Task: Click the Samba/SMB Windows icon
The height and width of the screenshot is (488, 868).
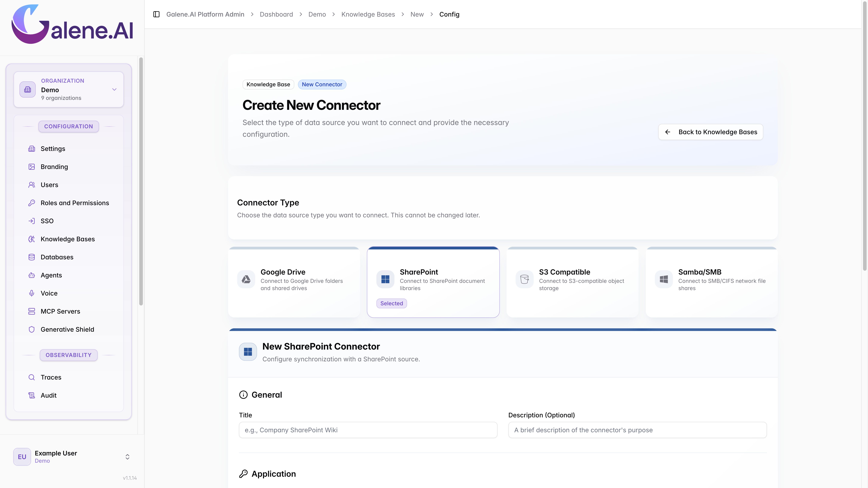Action: tap(664, 279)
